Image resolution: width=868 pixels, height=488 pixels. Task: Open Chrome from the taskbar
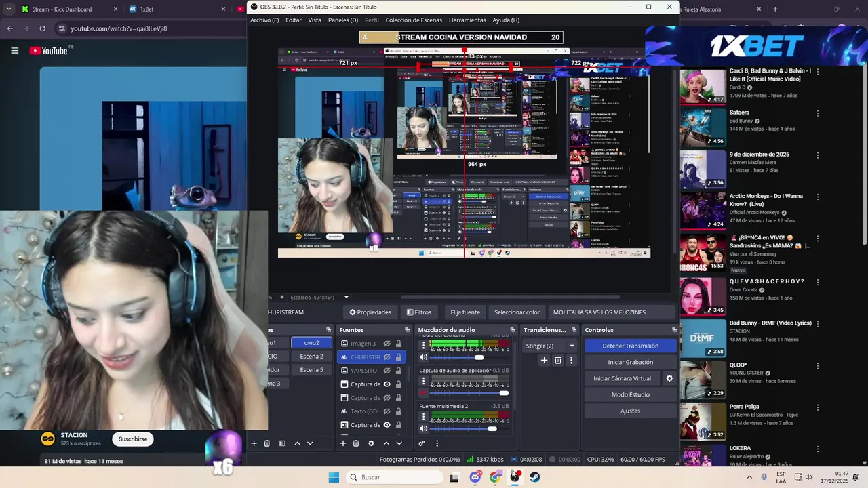pos(496,477)
